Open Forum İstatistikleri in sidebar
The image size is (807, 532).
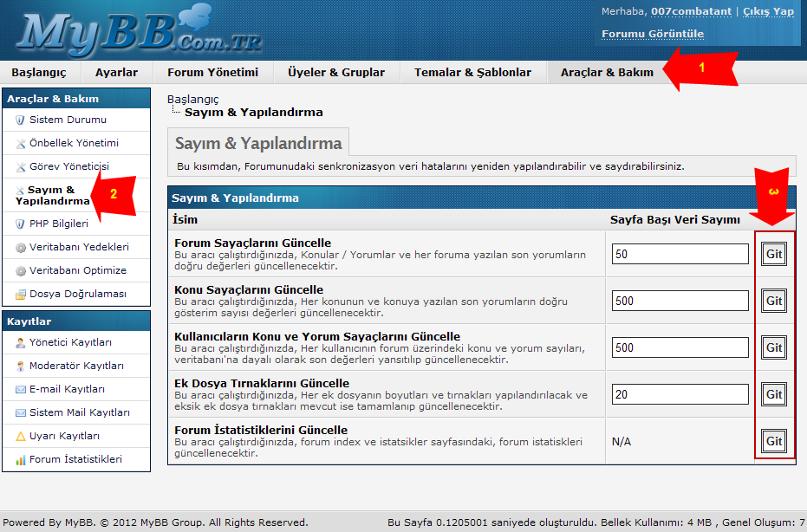click(75, 459)
